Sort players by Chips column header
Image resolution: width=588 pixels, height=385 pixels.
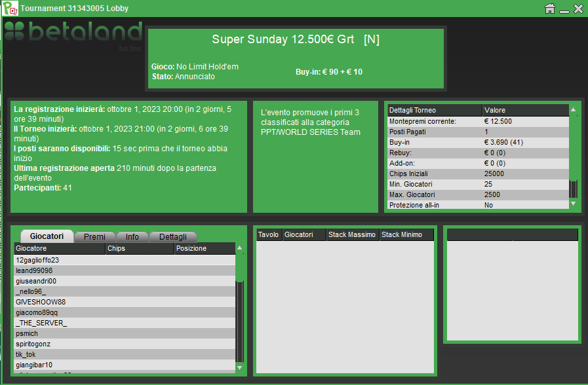point(140,248)
